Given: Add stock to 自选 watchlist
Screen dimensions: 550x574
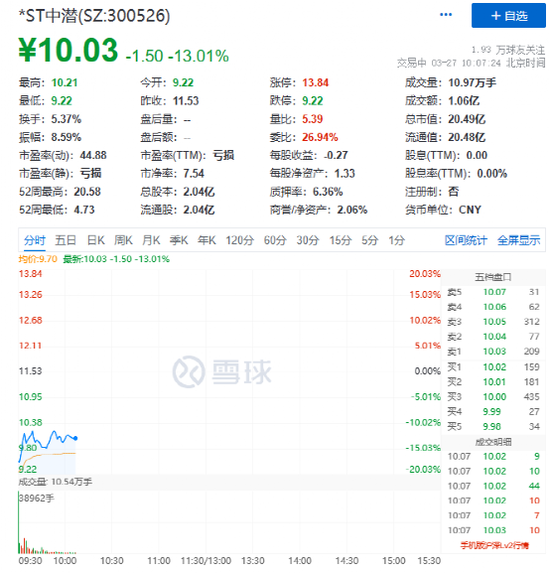Looking at the screenshot, I should click(508, 16).
